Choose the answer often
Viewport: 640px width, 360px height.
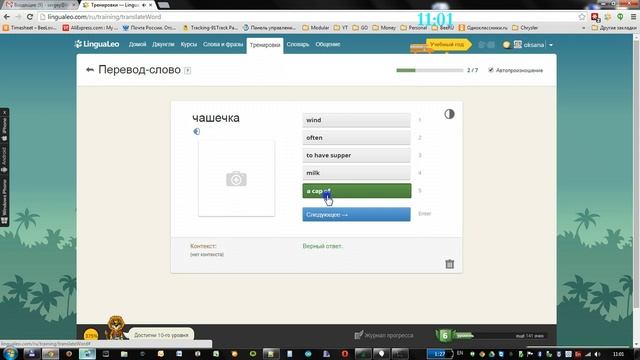[x=356, y=138]
